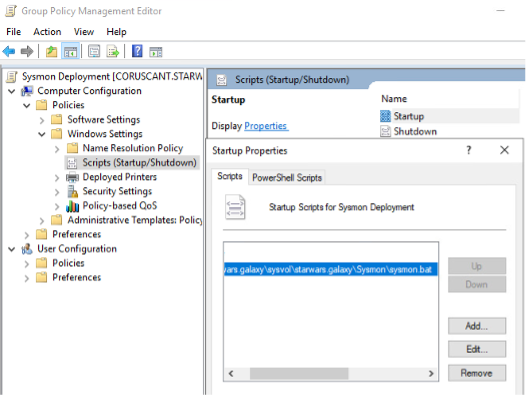Click the Shutdown script icon in list
Screen dimensions: 526x396
pyautogui.click(x=385, y=131)
